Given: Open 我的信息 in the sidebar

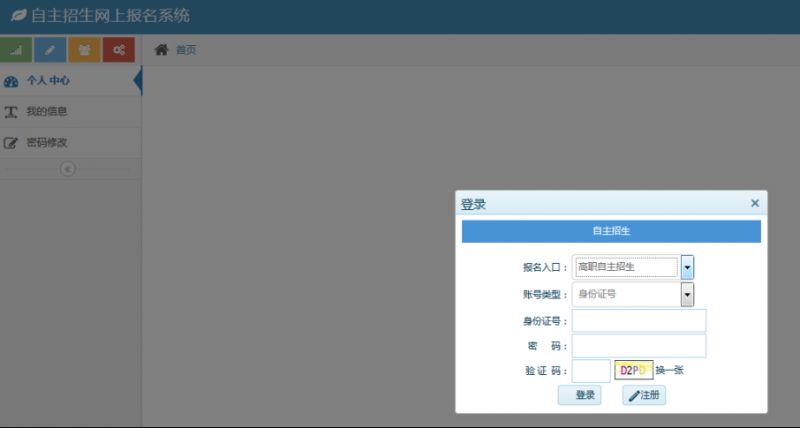Looking at the screenshot, I should click(70, 112).
